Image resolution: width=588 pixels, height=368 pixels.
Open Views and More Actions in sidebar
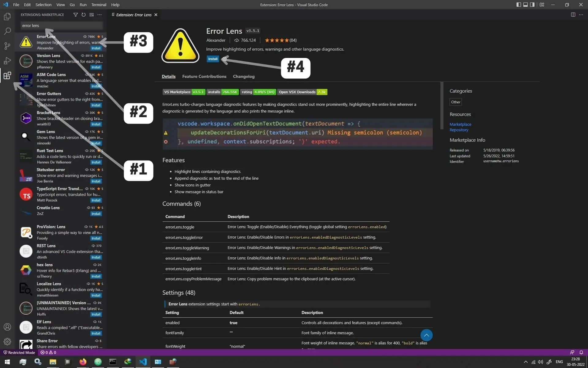pyautogui.click(x=100, y=15)
